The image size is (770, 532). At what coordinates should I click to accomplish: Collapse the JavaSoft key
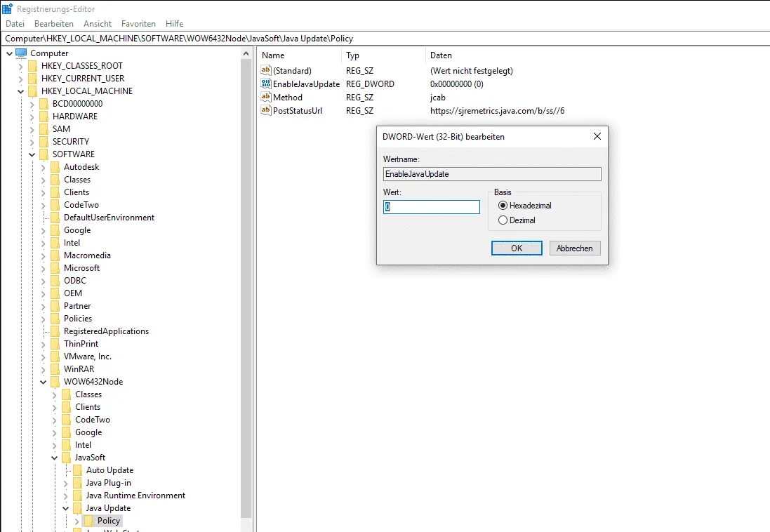pyautogui.click(x=54, y=458)
